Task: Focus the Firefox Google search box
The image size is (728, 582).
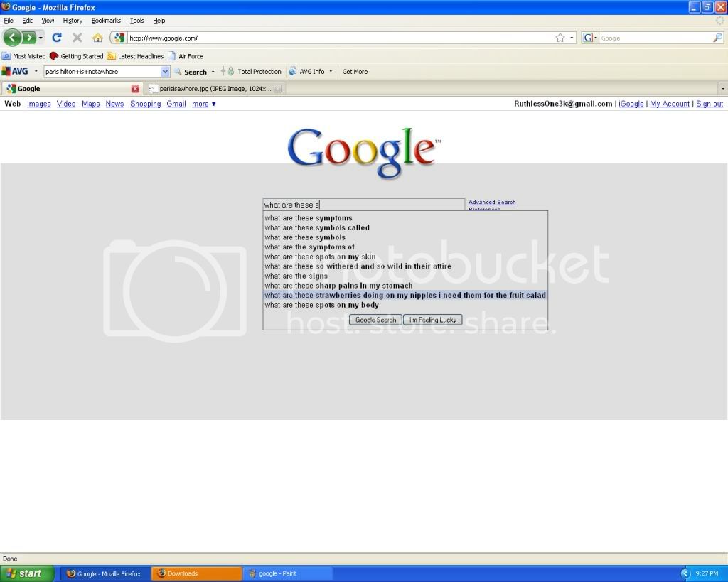Action: pos(655,38)
